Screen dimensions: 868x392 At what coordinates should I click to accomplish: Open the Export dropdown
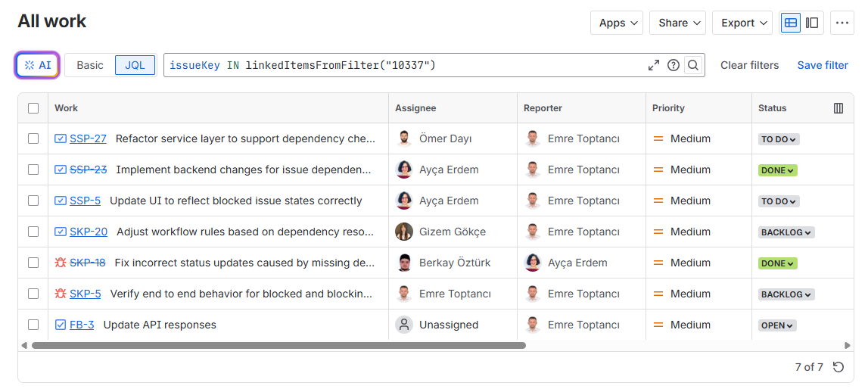[x=742, y=23]
